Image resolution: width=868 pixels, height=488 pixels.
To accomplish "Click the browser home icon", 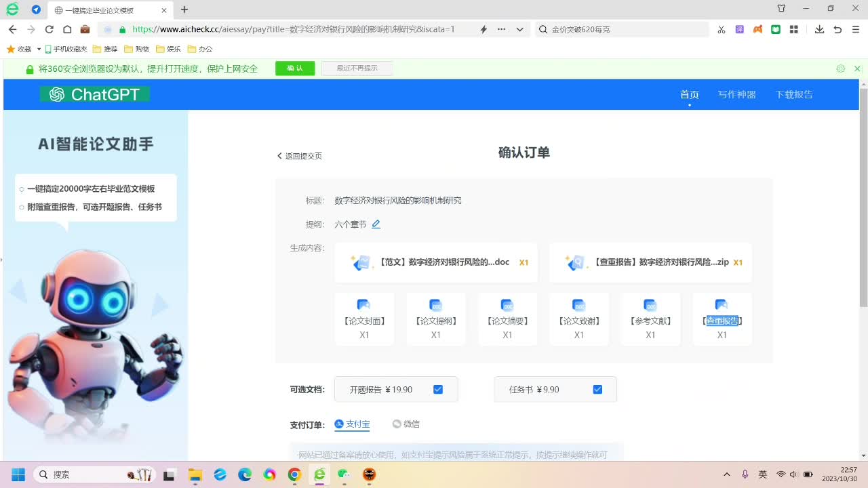I will (x=67, y=29).
